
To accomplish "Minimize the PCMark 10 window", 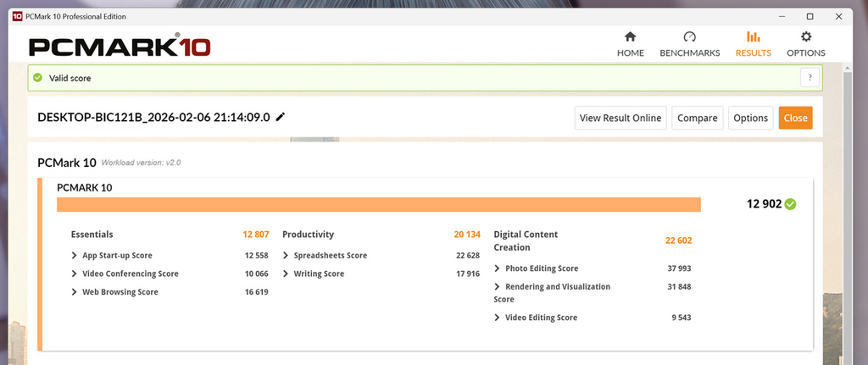I will [x=782, y=17].
